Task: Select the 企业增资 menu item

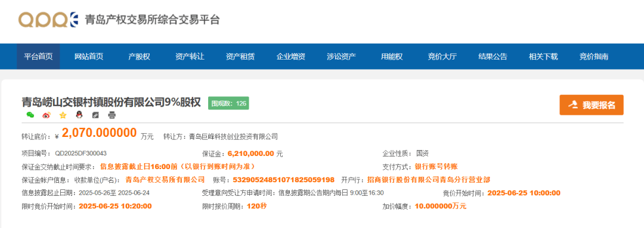Action: click(x=291, y=57)
